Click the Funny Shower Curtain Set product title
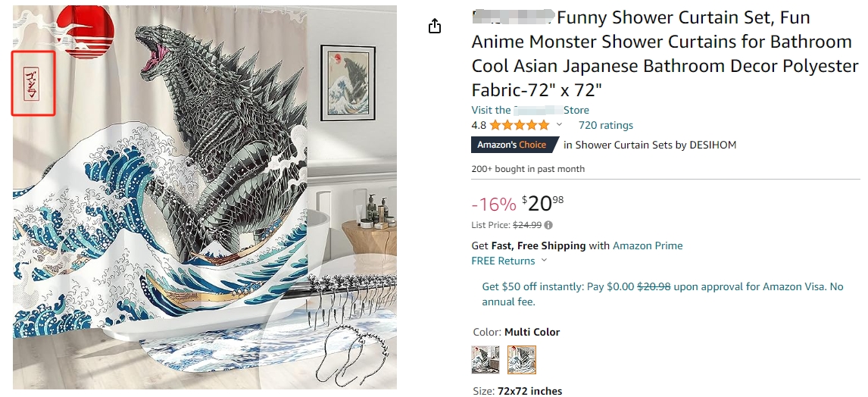Screen dimensions: 868x397 [x=664, y=53]
